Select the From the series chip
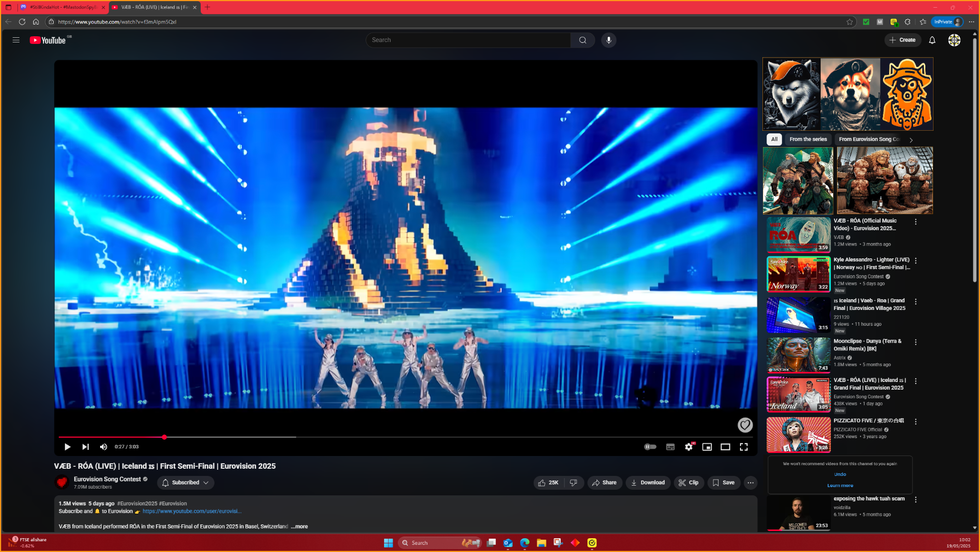980x552 pixels. (x=808, y=139)
